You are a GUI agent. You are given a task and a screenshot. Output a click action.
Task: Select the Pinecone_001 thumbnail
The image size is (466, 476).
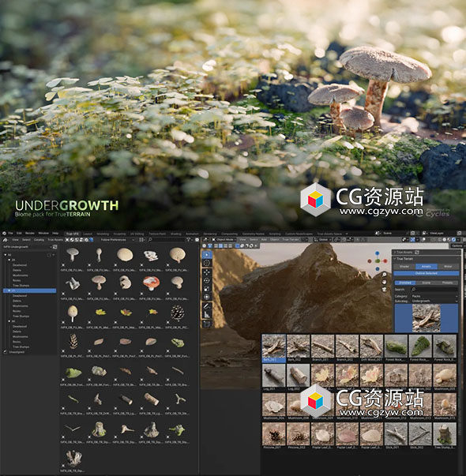coord(274,437)
